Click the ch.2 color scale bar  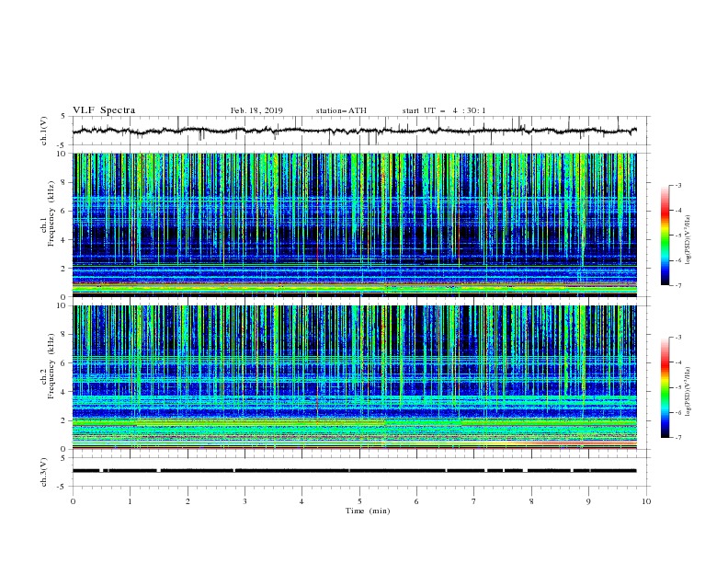[x=665, y=387]
